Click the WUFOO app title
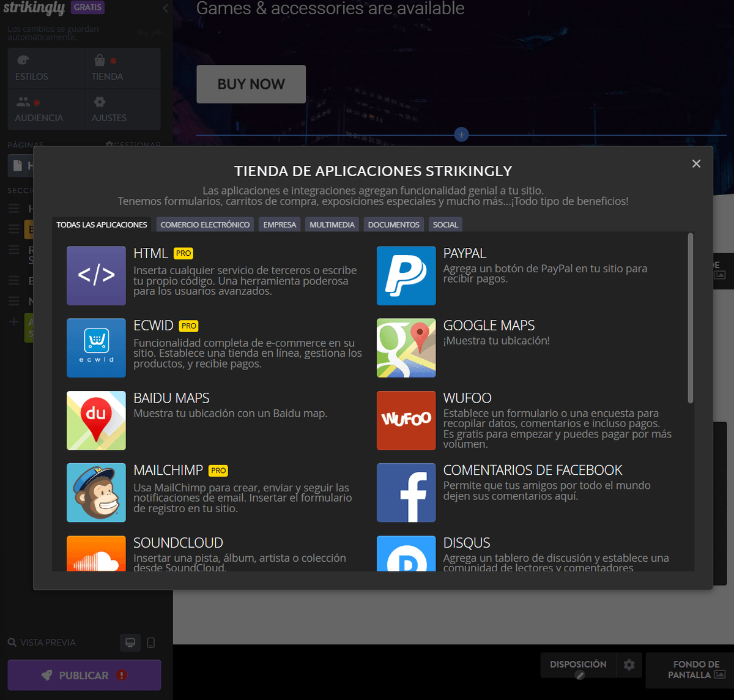 [x=467, y=398]
